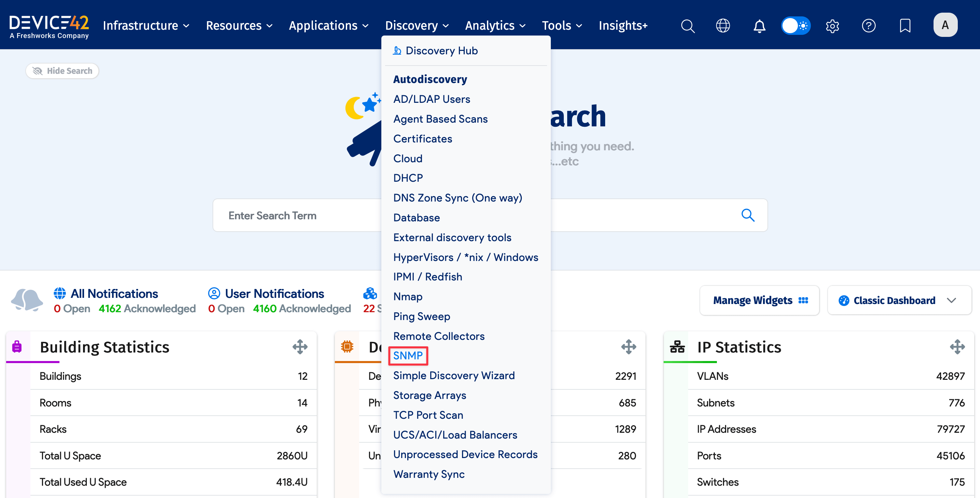Image resolution: width=980 pixels, height=498 pixels.
Task: Click the user avatar A icon
Action: pos(945,25)
